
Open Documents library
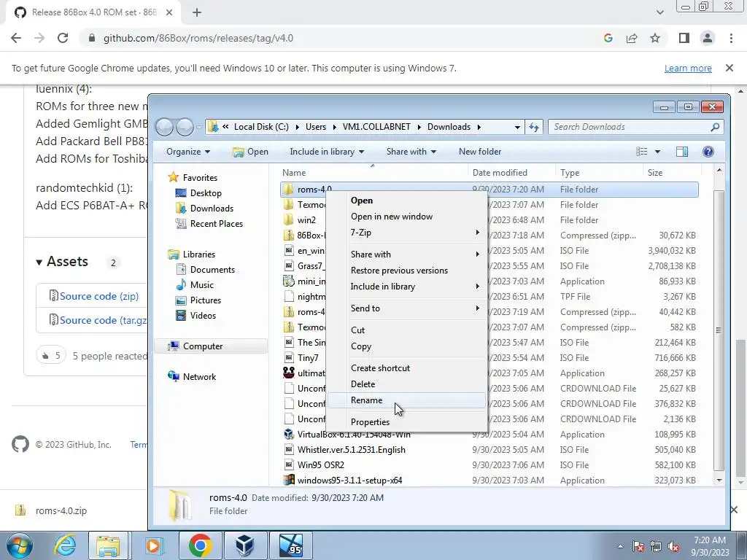point(212,270)
